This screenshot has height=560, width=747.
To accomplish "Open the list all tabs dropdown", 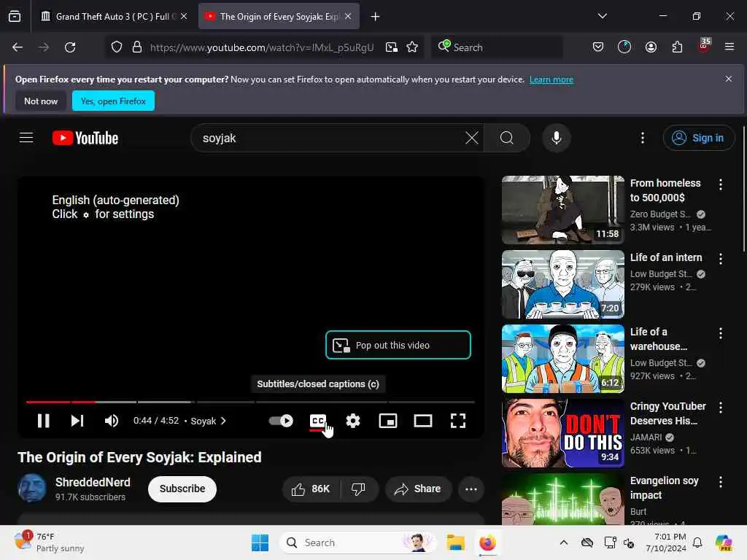I will [x=602, y=16].
